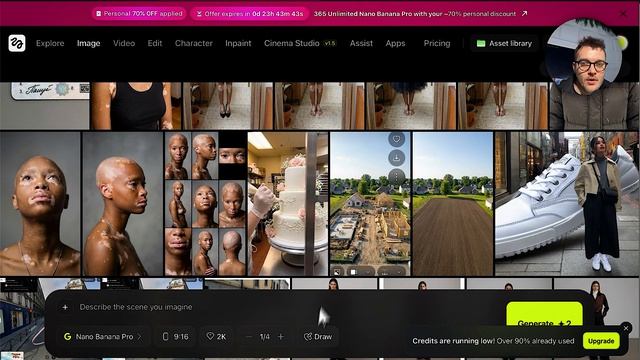The width and height of the screenshot is (640, 360).
Task: Like the aerial construction site image
Action: coord(396,139)
